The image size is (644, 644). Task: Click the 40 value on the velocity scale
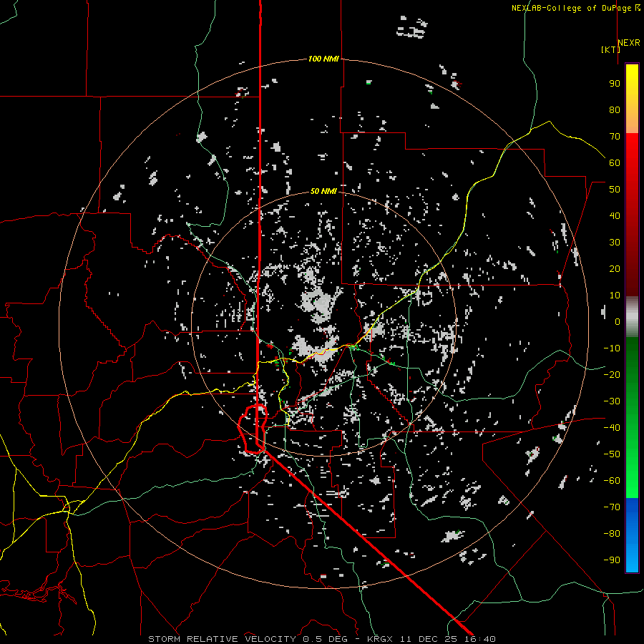tap(615, 216)
